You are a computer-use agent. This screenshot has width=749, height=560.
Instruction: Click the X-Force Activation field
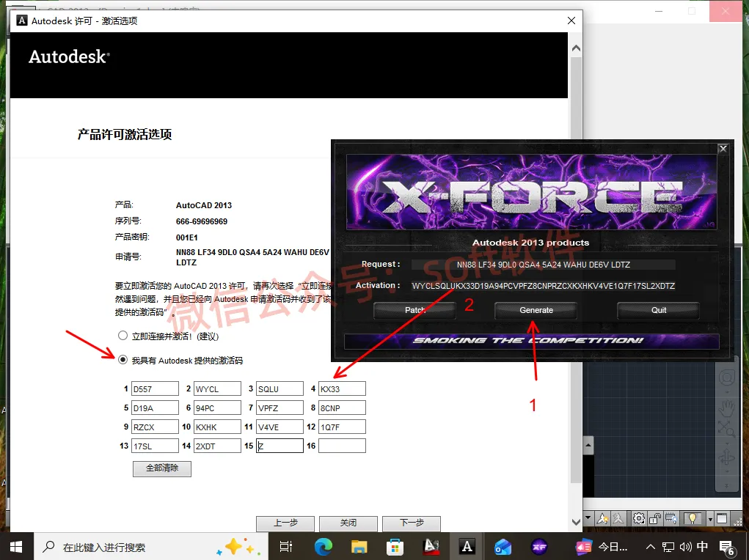[543, 286]
